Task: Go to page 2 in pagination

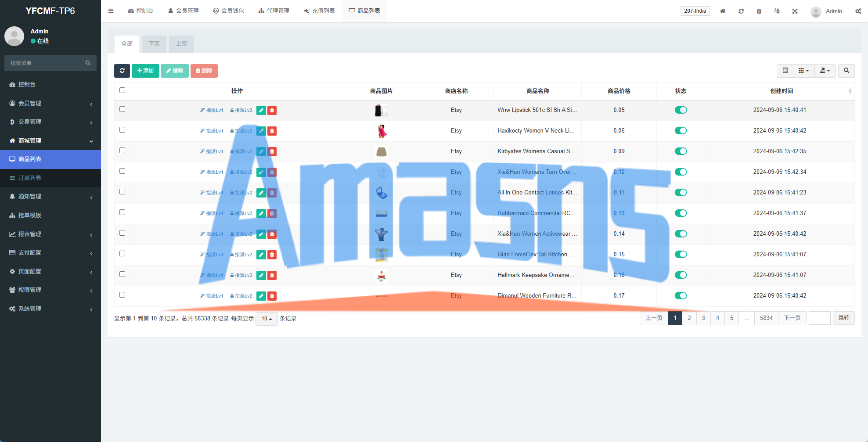Action: click(x=689, y=318)
